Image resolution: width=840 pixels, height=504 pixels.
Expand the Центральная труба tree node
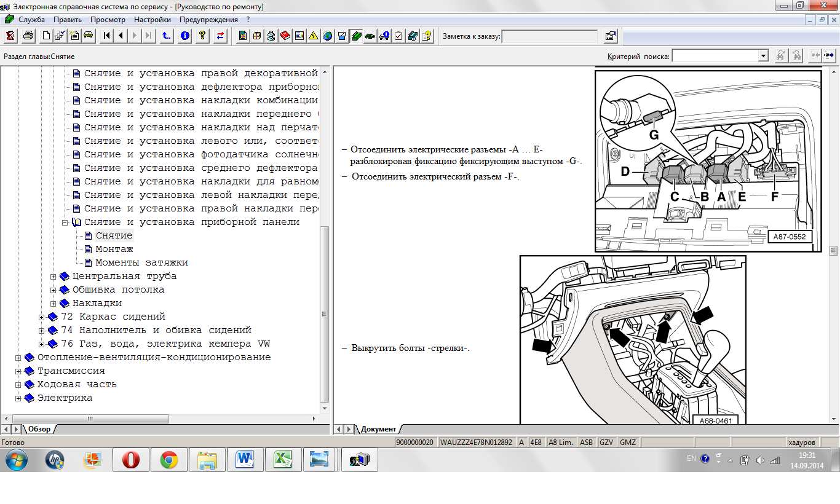(53, 277)
